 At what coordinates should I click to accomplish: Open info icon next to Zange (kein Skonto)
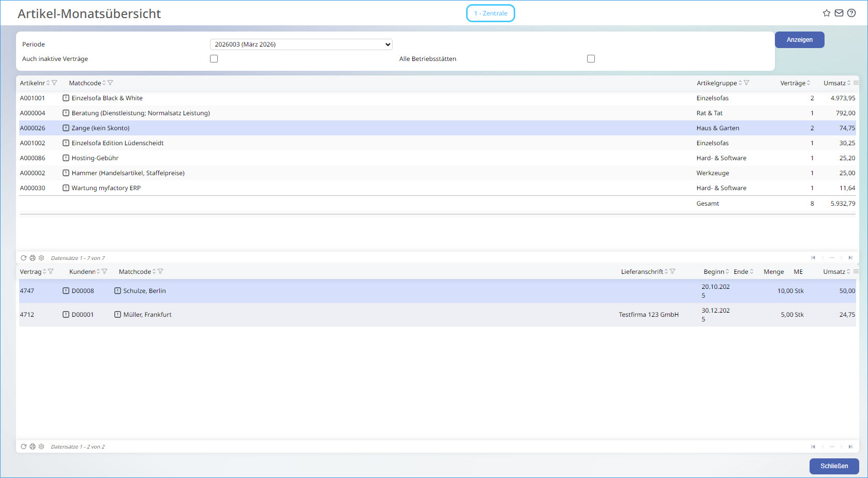click(x=66, y=128)
